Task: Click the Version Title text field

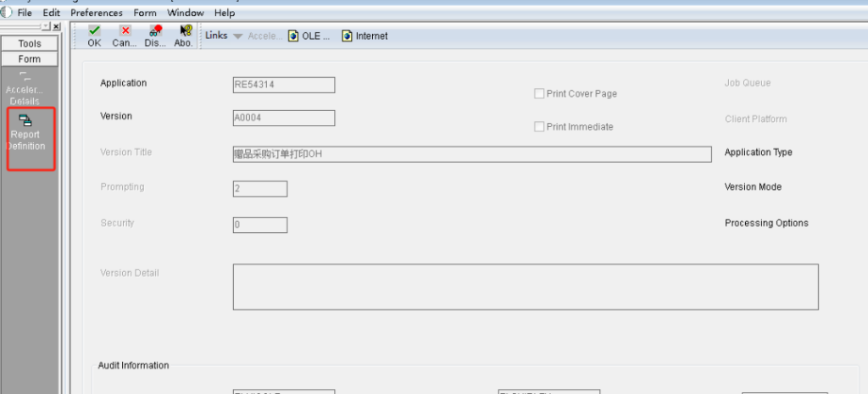Action: pos(472,154)
